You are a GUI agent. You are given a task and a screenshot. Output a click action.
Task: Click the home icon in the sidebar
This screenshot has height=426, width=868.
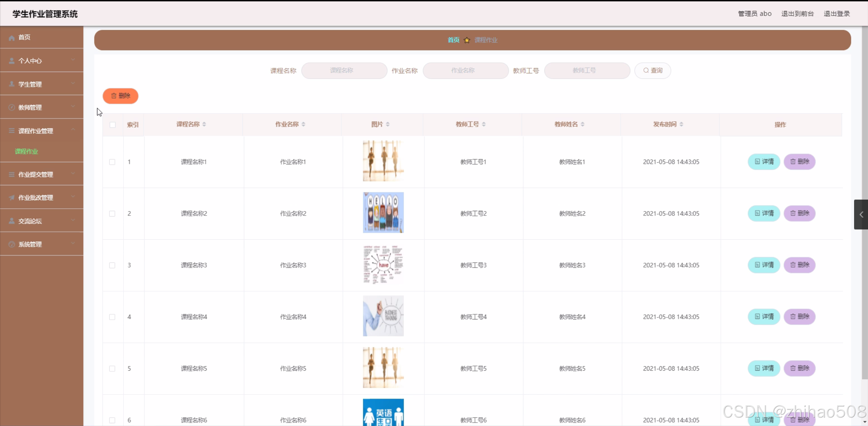click(x=12, y=38)
